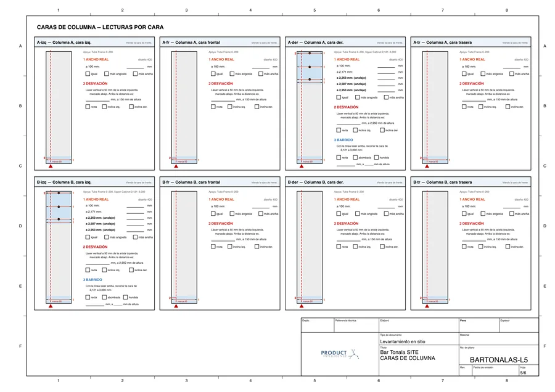Click "3 BARRIDO" heading in the A-der panel

pos(343,140)
